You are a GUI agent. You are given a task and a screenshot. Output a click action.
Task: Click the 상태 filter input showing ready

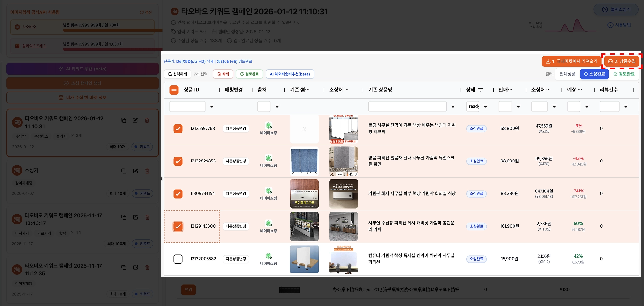[473, 106]
